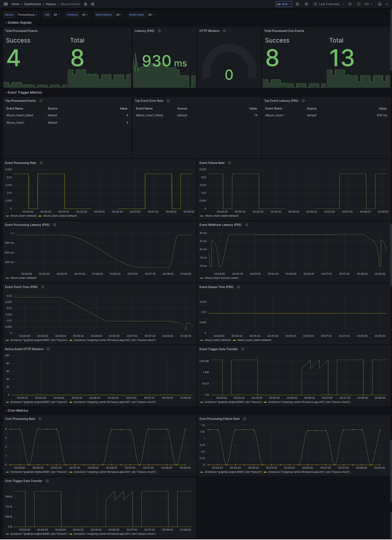Toggle graphql-engine:8080 legend in Cron Processing Rate

[x=39, y=472]
